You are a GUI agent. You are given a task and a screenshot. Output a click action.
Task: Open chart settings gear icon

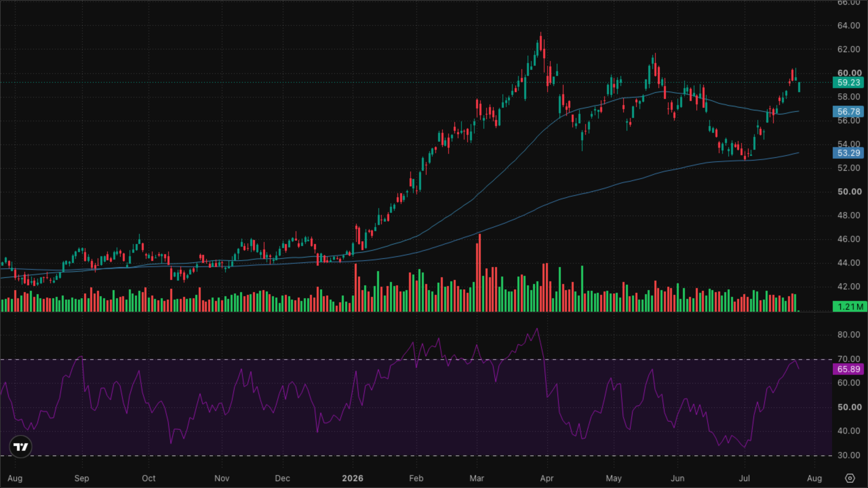coord(850,478)
